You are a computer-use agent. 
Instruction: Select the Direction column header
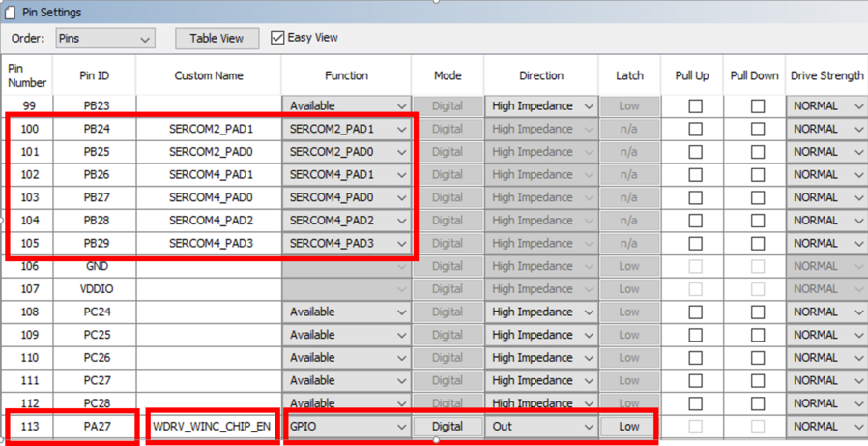coord(541,75)
